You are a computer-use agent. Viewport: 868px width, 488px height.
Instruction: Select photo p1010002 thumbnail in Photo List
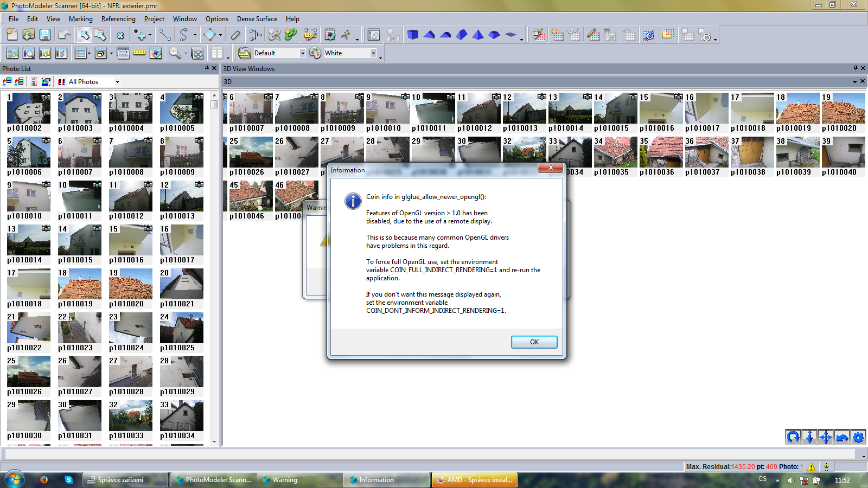(28, 112)
